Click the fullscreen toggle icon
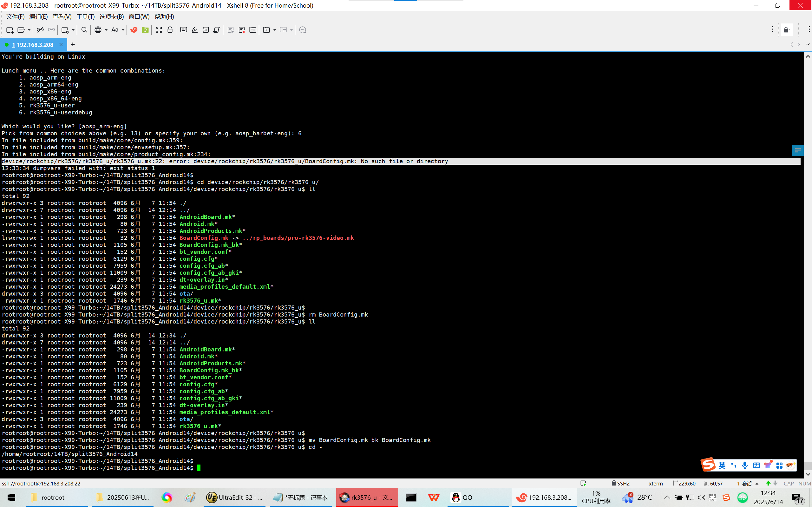 pyautogui.click(x=159, y=30)
